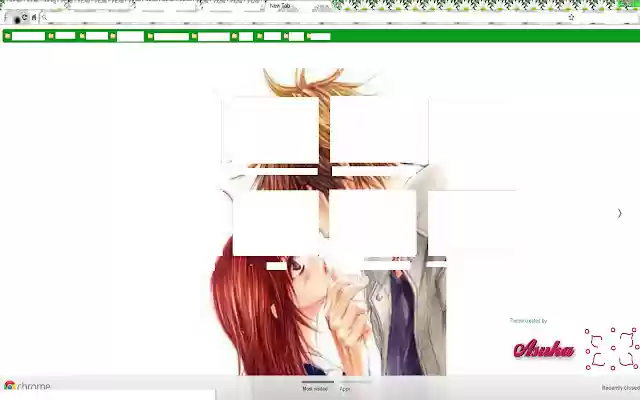Image resolution: width=640 pixels, height=400 pixels.
Task: Navigate back with the back arrow
Action: click(x=6, y=17)
